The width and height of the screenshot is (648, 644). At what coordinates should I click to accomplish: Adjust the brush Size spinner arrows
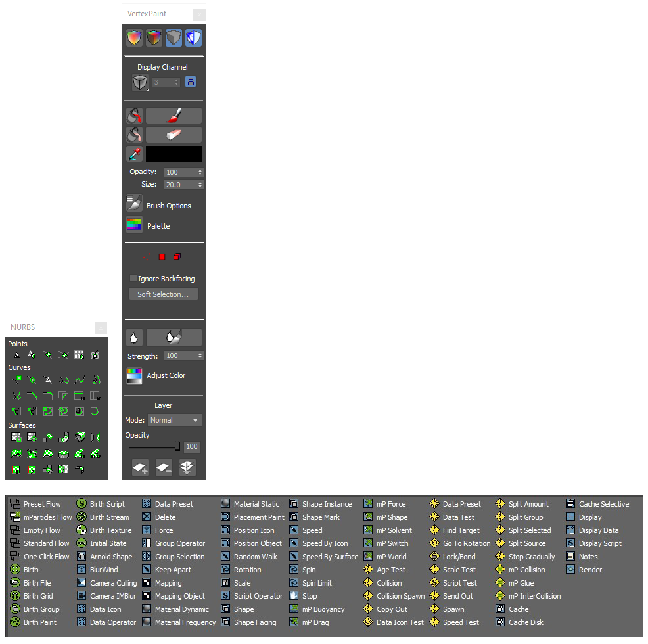[200, 185]
